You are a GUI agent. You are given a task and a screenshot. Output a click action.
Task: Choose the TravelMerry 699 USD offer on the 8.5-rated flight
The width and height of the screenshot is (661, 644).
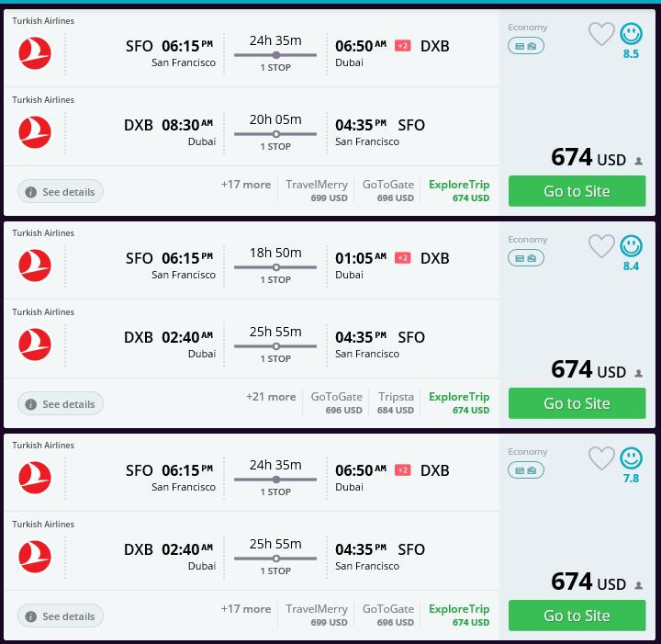click(x=317, y=190)
